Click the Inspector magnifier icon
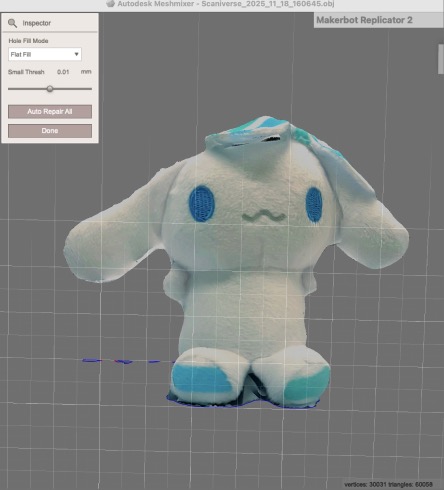The image size is (444, 490). pos(12,23)
